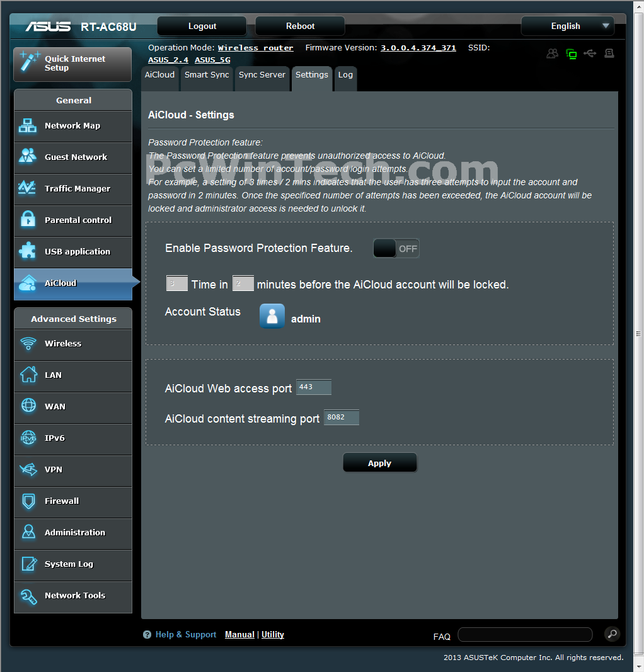Switch to the Smart Sync tab

pyautogui.click(x=207, y=79)
